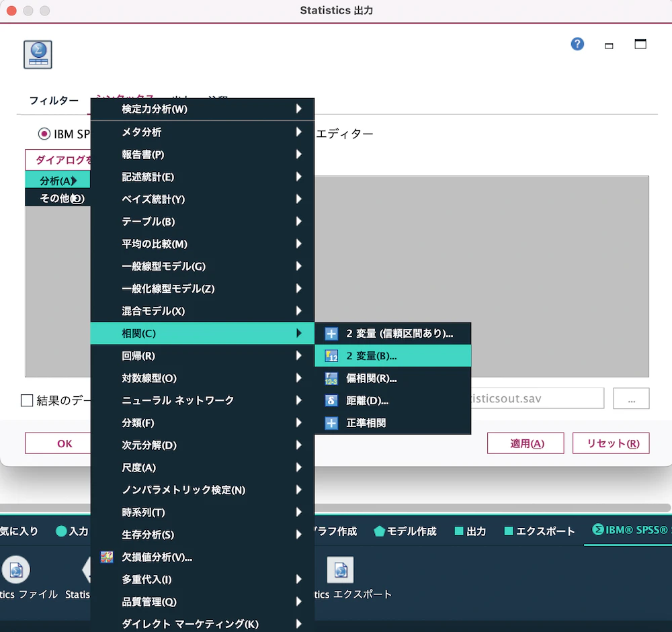Click the 適用(A) apply button
The image size is (672, 632).
point(526,443)
